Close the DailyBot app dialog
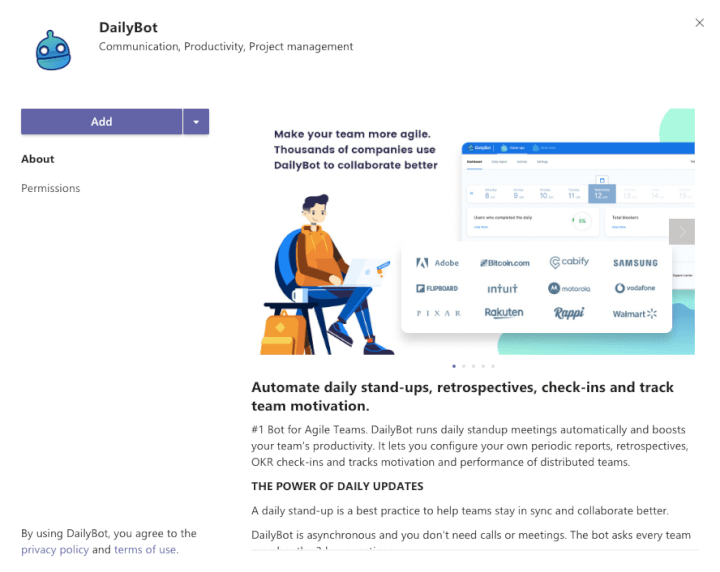This screenshot has height=572, width=720. coord(699,23)
